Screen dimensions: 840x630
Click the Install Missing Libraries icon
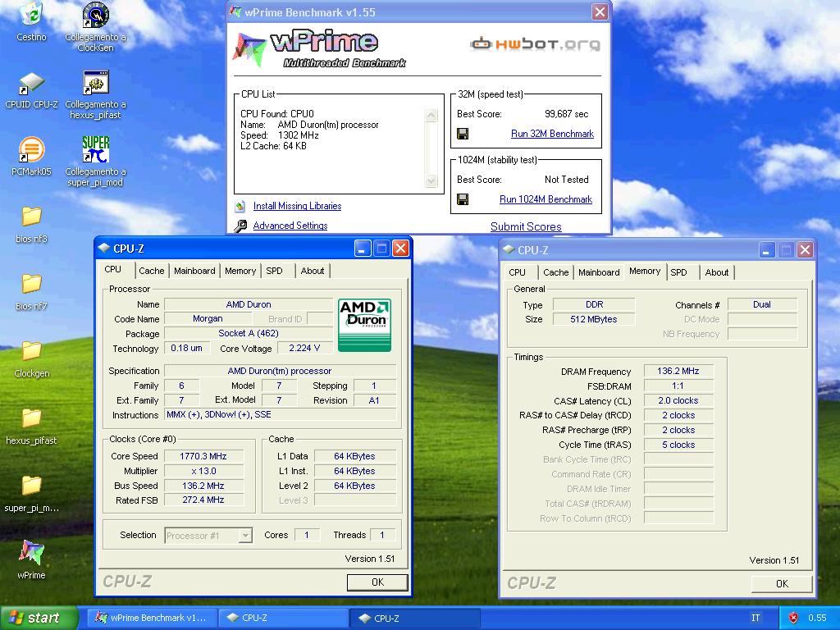(240, 206)
